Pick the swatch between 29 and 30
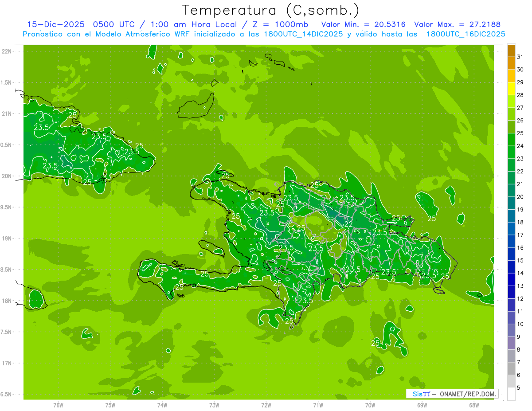This screenshot has height=411, width=532. 511,76
